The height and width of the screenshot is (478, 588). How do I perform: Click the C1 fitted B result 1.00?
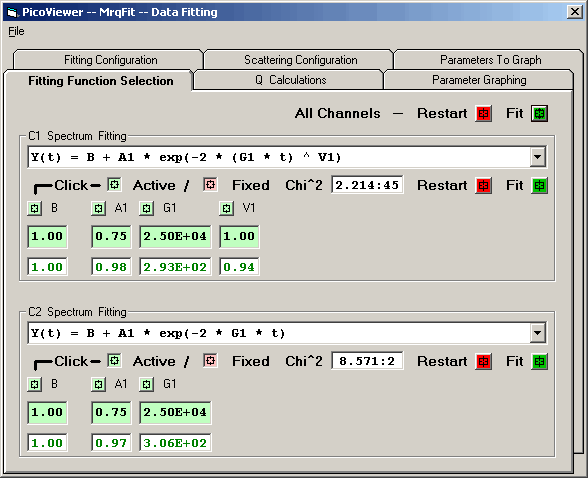coord(47,267)
